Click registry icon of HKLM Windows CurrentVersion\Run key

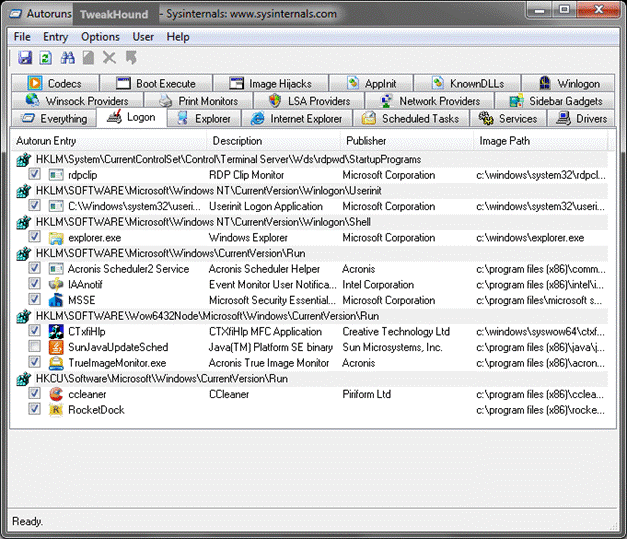[24, 254]
